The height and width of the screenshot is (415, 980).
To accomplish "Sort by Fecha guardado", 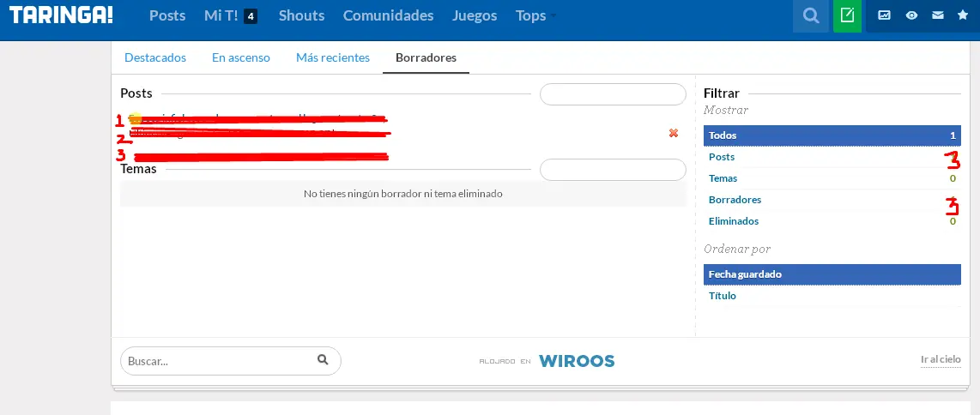I will [x=832, y=274].
